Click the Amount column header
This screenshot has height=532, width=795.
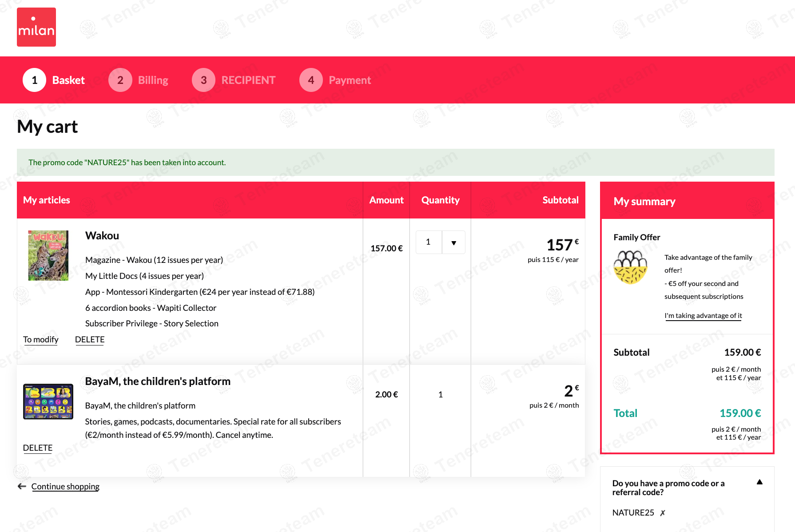pos(387,200)
